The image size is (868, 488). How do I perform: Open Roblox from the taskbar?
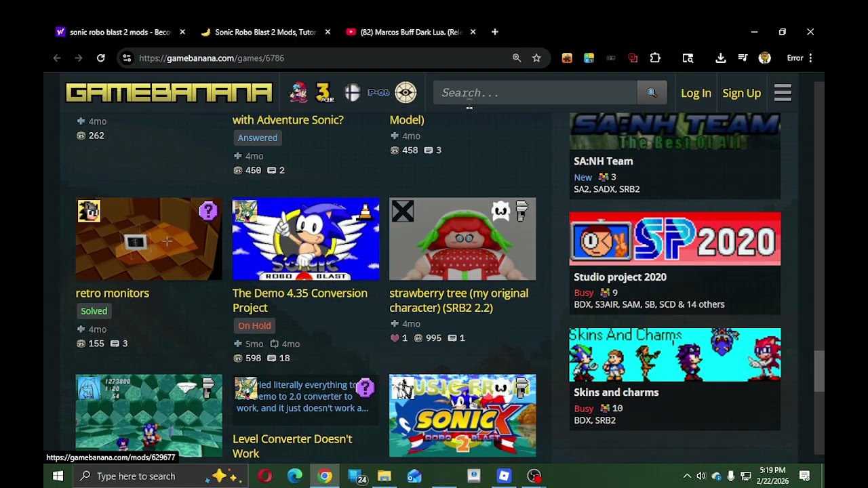pos(504,476)
